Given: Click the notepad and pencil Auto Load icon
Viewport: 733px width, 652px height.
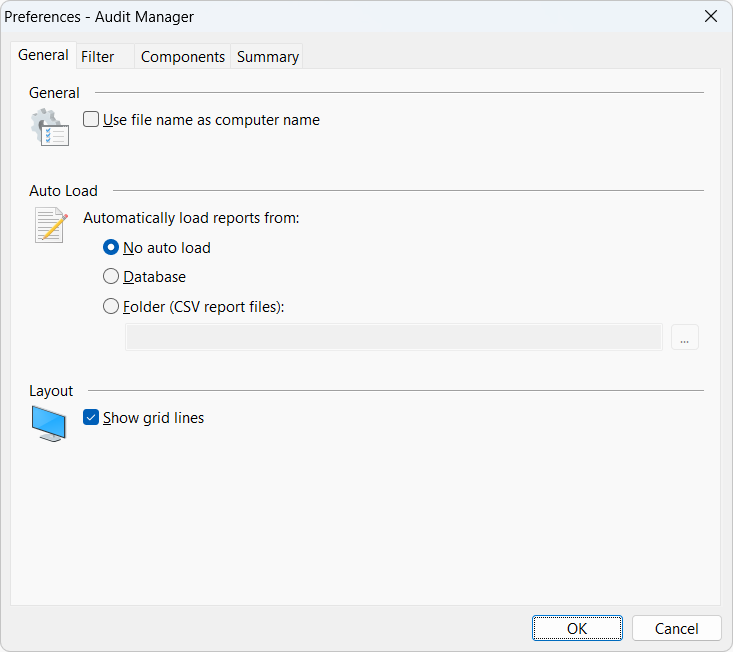Looking at the screenshot, I should pyautogui.click(x=50, y=225).
